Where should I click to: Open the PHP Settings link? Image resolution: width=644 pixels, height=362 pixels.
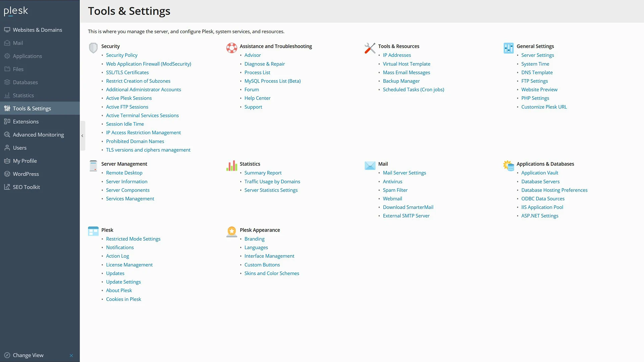[x=535, y=98]
